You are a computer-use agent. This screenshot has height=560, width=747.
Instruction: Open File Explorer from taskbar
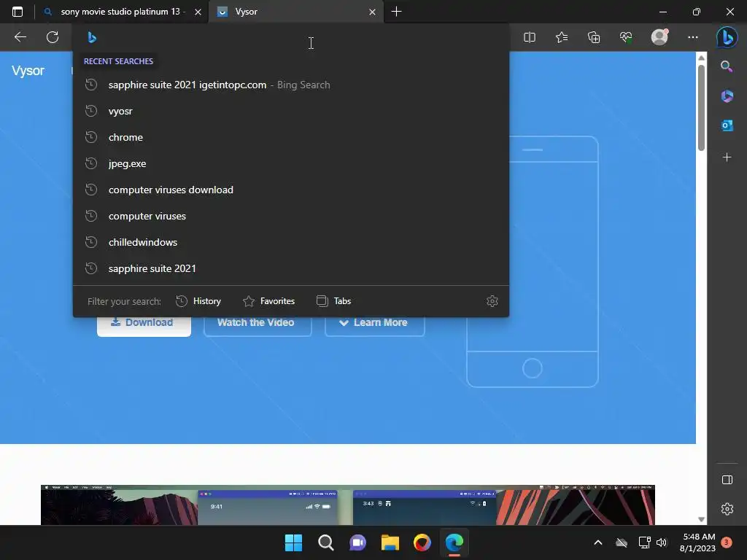[390, 542]
